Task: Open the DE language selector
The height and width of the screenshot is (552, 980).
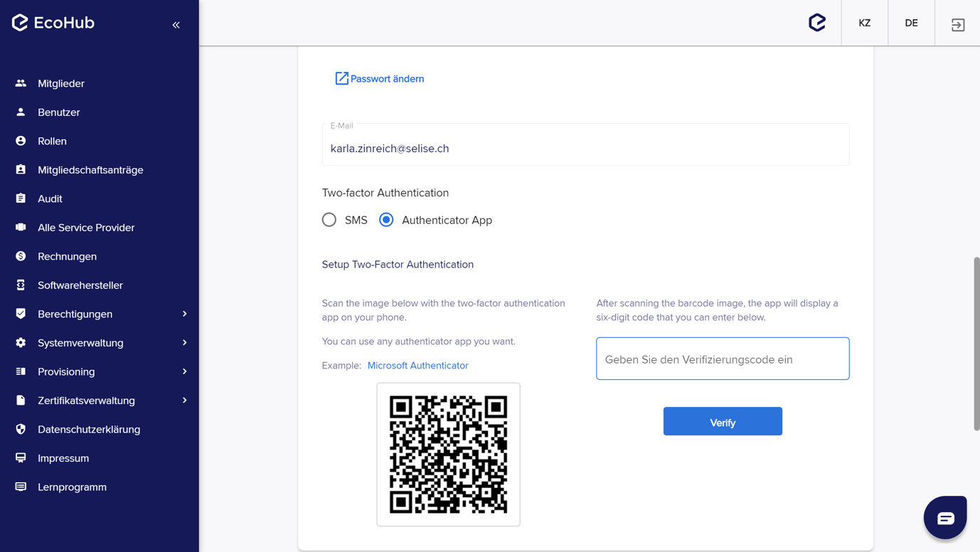Action: click(911, 23)
